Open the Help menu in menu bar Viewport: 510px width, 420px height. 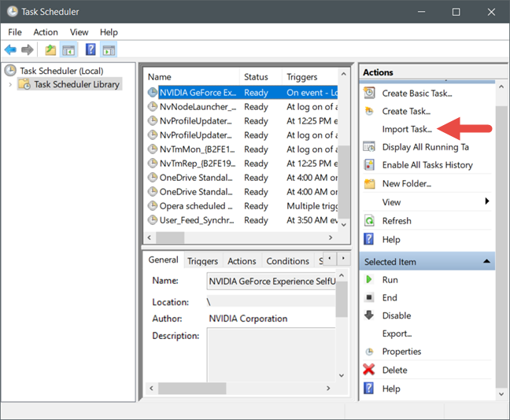(x=109, y=32)
